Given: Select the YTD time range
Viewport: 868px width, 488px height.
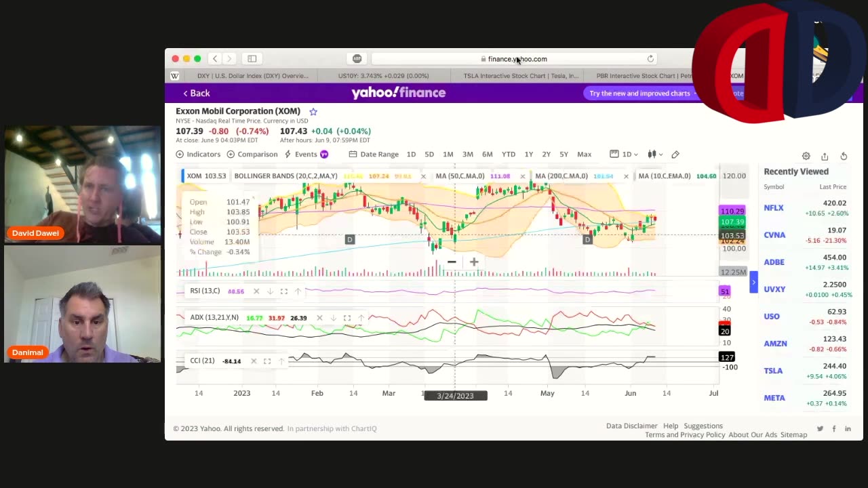Looking at the screenshot, I should point(509,155).
